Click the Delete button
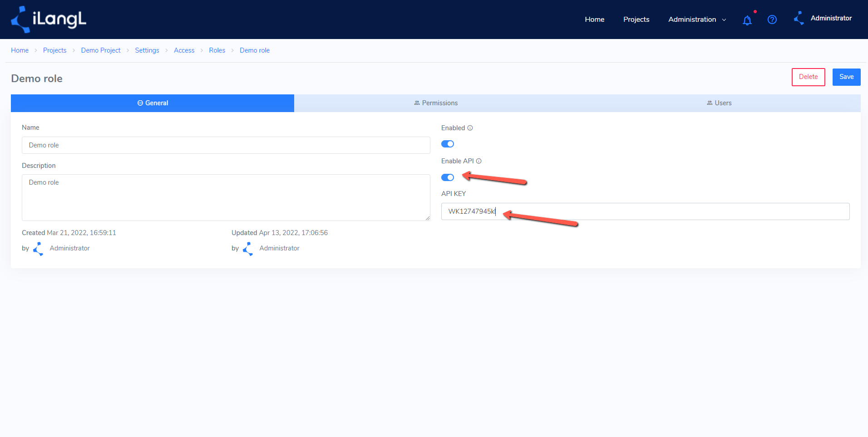The height and width of the screenshot is (437, 868). [809, 77]
